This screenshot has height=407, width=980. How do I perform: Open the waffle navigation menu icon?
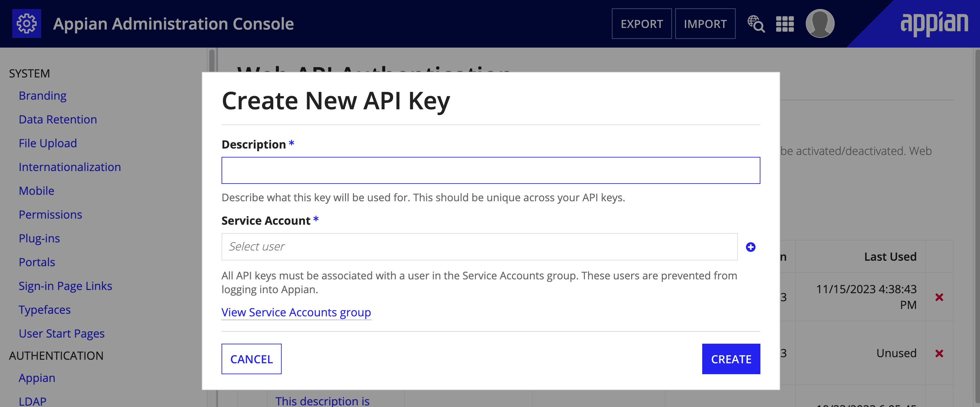click(x=785, y=23)
